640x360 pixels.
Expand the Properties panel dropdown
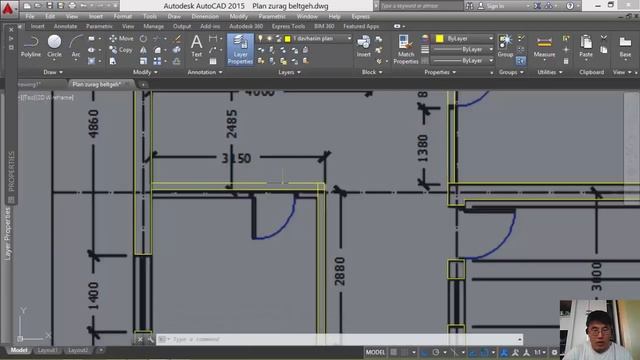[440, 72]
